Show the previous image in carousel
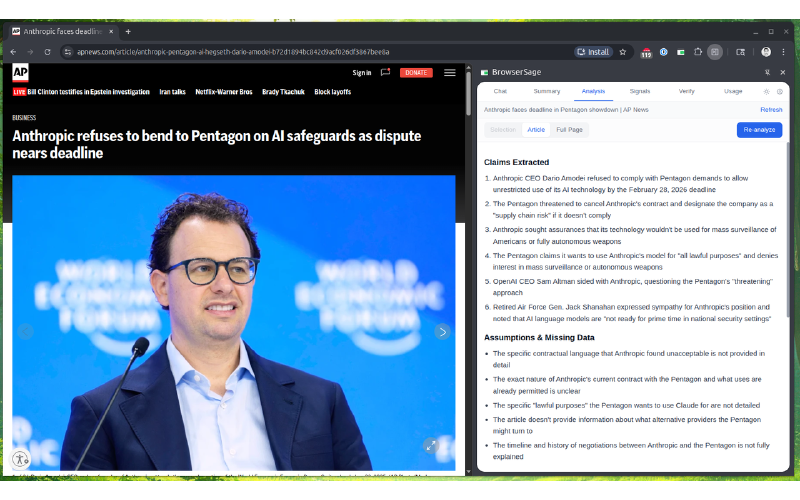This screenshot has height=500, width=800. [x=26, y=332]
